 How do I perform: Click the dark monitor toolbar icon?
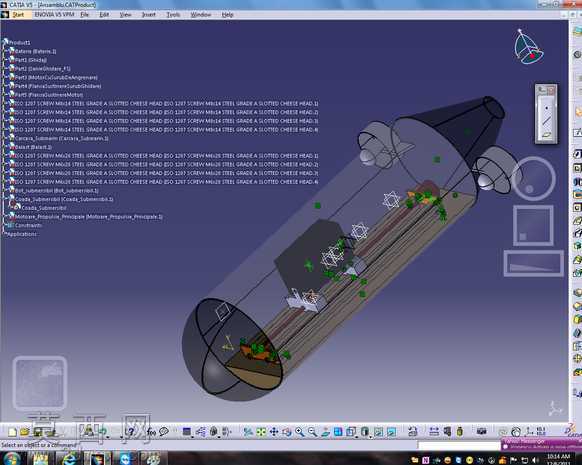[x=481, y=432]
